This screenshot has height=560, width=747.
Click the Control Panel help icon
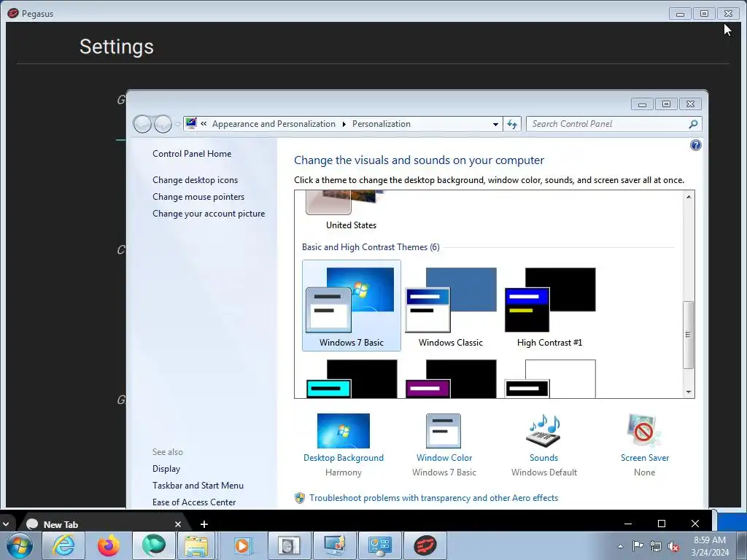pyautogui.click(x=695, y=145)
